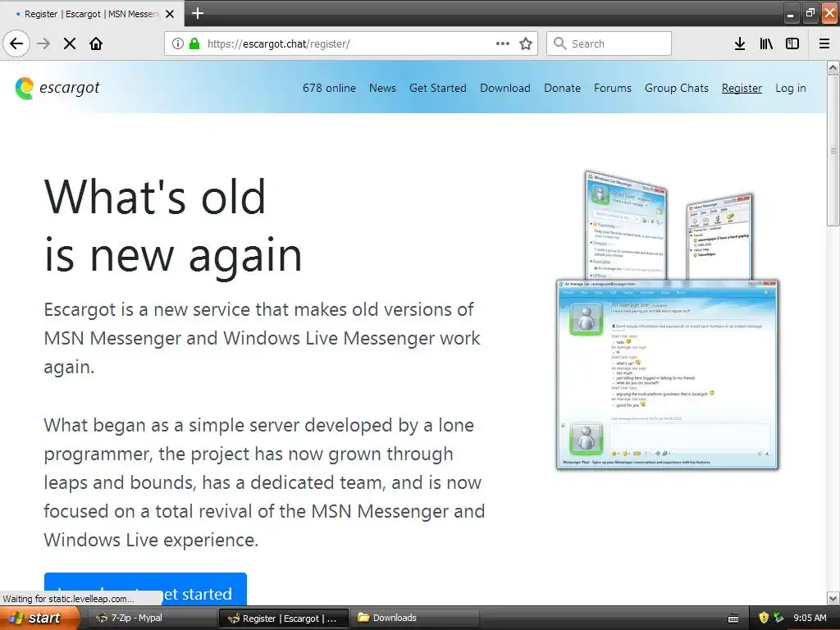This screenshot has width=840, height=630.
Task: Open the library bookshelf icon
Action: pos(766,43)
